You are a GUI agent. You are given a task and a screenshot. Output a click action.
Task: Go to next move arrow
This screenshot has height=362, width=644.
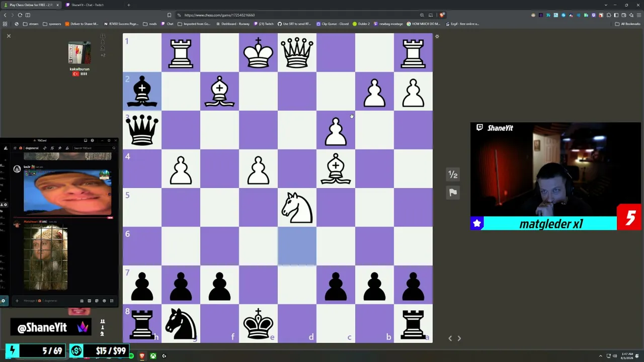[459, 338]
